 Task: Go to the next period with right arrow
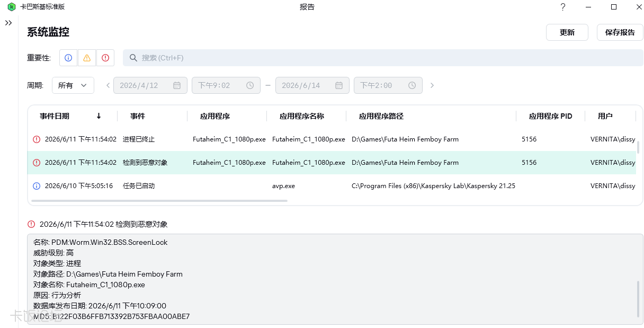click(x=432, y=85)
